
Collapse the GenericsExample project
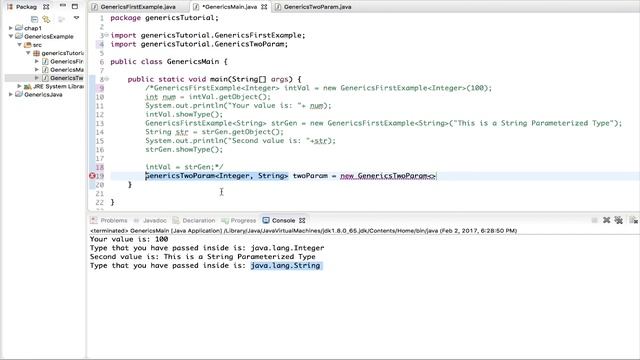[11, 36]
